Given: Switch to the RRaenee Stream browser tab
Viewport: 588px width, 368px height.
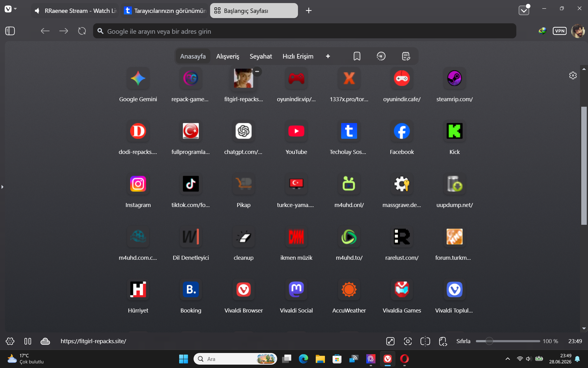Looking at the screenshot, I should pos(75,11).
